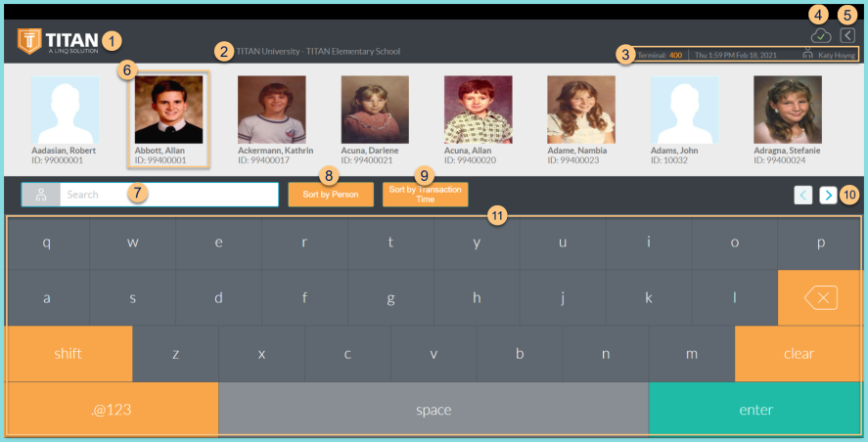Go to next page of students

pos(828,195)
